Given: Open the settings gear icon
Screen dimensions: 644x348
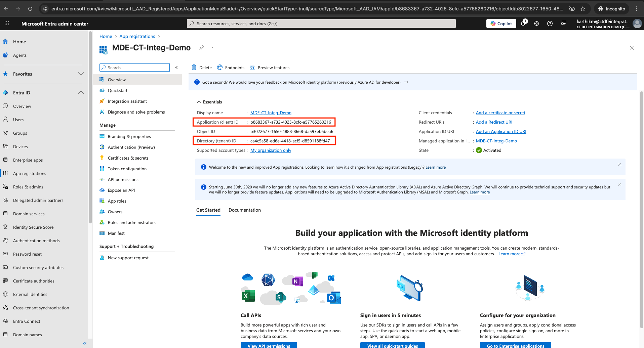Looking at the screenshot, I should click(536, 24).
